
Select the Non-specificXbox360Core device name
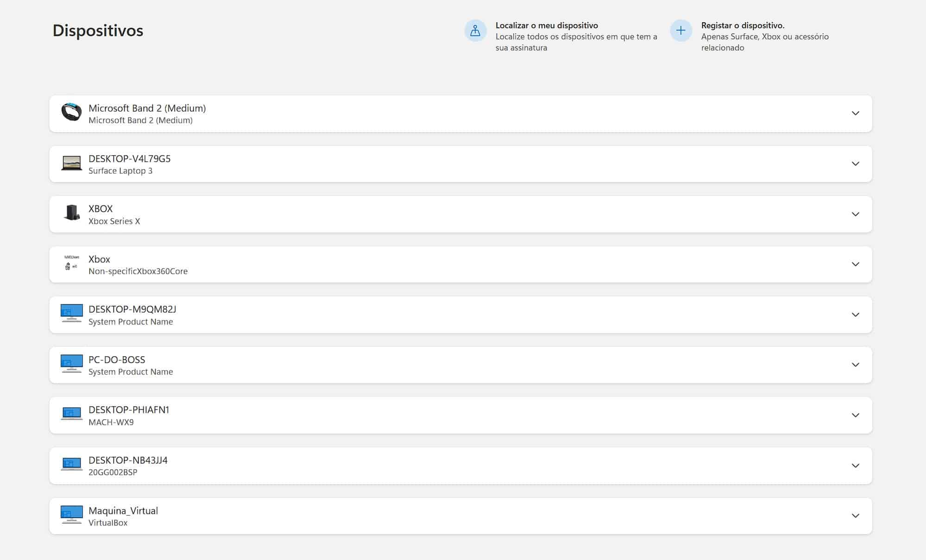click(138, 271)
